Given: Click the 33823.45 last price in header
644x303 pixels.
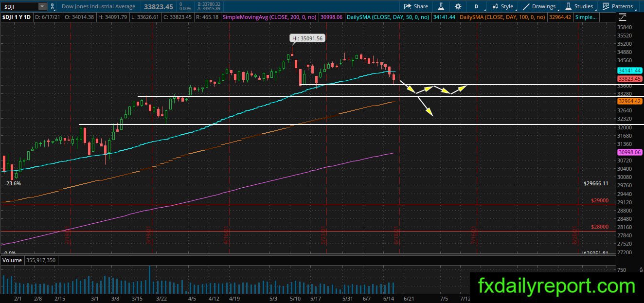Looking at the screenshot, I should [159, 7].
